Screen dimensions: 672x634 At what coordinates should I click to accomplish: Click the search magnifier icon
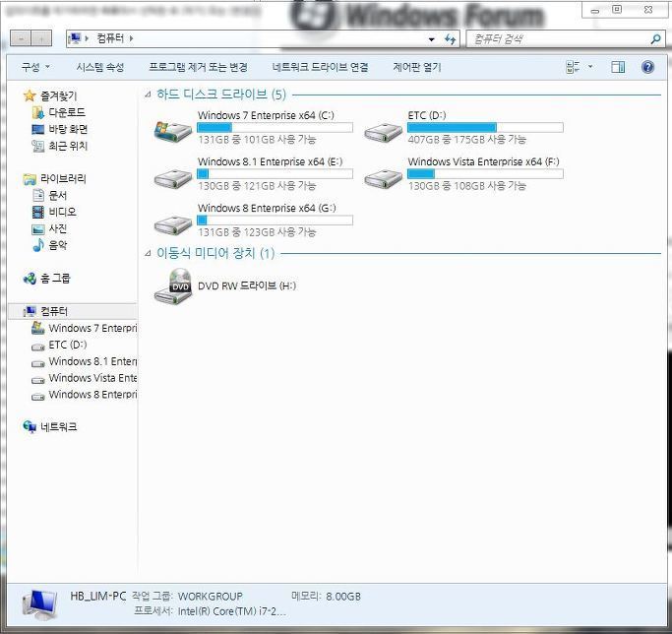[x=655, y=39]
